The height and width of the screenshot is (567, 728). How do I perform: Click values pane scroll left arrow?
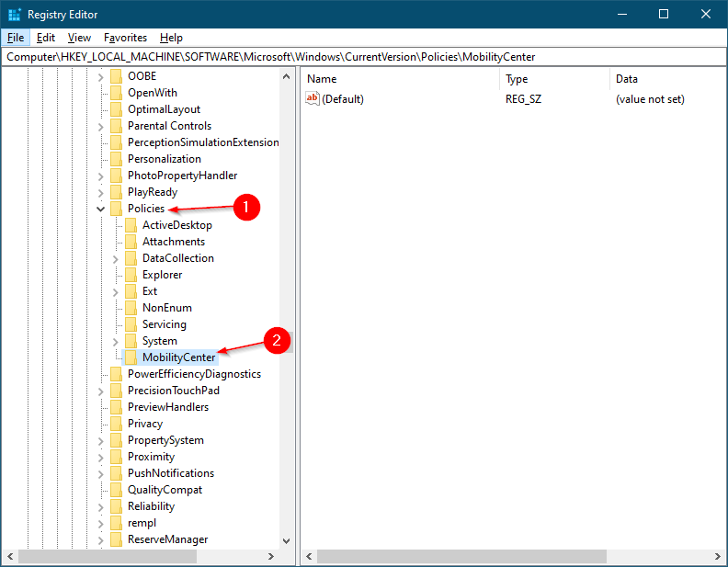309,556
